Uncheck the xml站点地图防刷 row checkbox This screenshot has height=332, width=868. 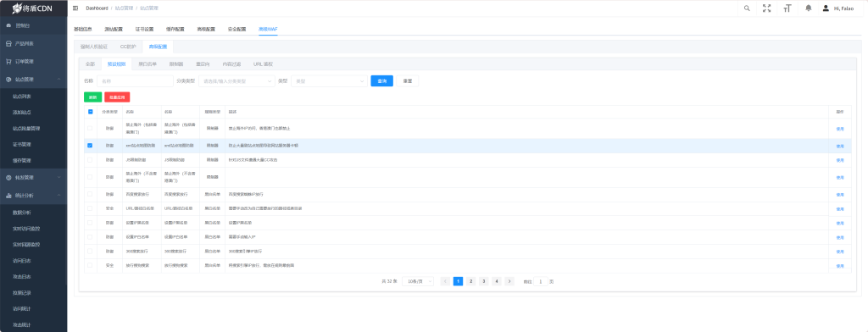click(x=90, y=146)
